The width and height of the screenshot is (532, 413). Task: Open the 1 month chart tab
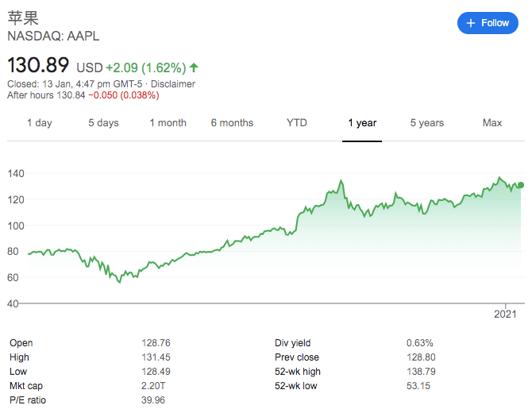[x=168, y=122]
